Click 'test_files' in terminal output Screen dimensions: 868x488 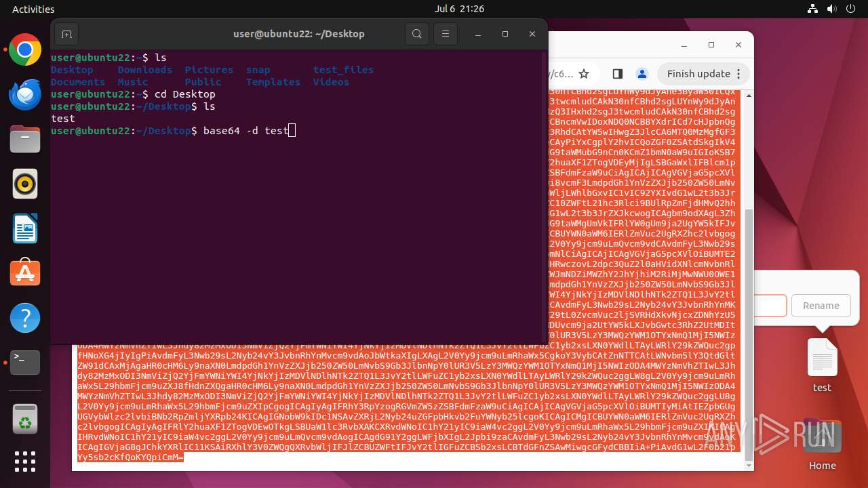(x=343, y=70)
